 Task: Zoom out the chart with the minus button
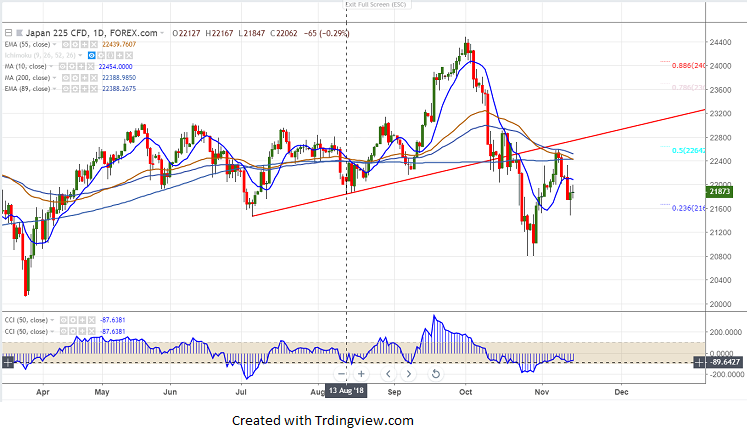[x=341, y=374]
